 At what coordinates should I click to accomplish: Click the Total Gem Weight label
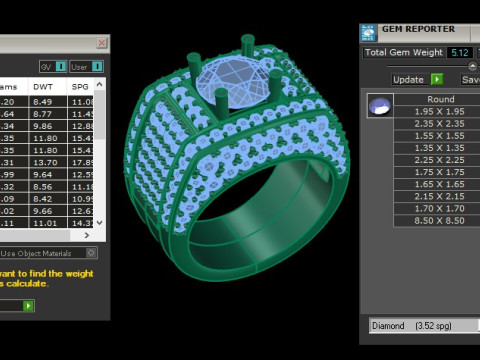coord(403,52)
